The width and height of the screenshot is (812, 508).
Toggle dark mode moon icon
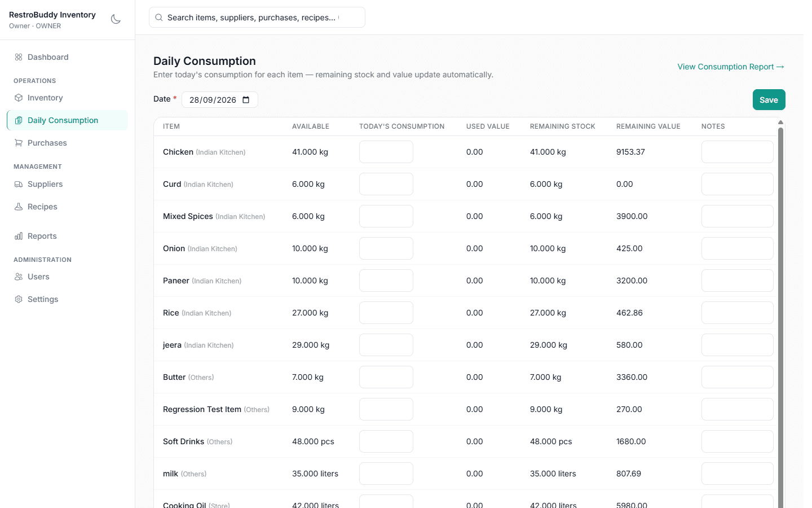click(116, 19)
